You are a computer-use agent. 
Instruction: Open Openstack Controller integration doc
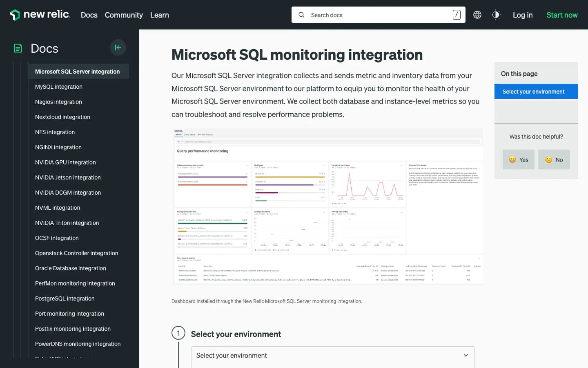tap(76, 253)
